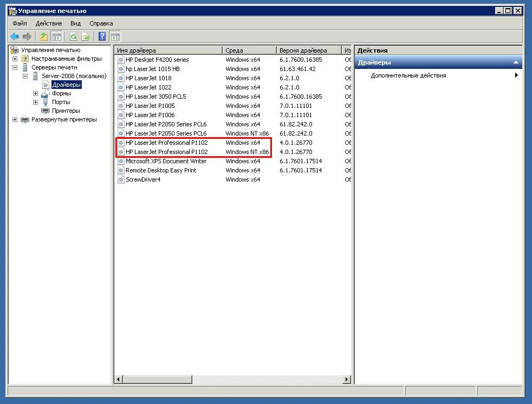Select Драйверы in the tree
The width and height of the screenshot is (532, 404).
(67, 85)
